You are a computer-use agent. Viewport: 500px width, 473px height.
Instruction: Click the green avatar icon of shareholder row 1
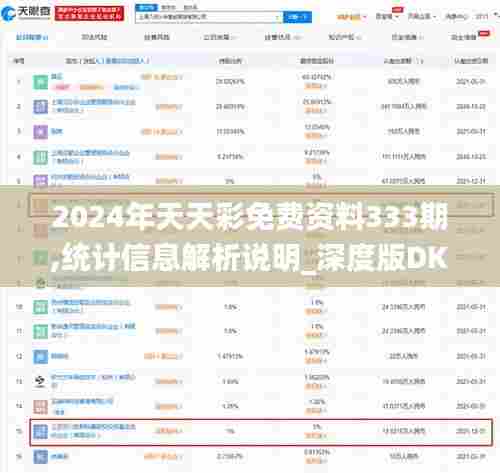[x=40, y=82]
